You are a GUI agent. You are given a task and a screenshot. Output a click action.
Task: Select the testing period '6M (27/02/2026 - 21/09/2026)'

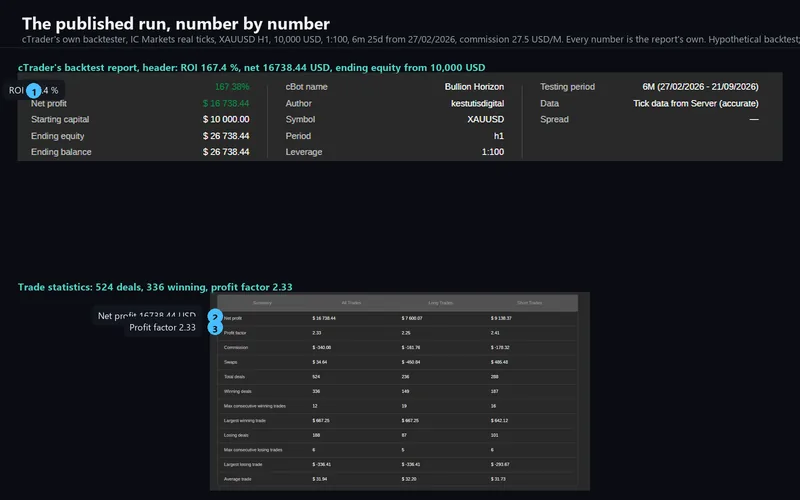click(x=700, y=87)
